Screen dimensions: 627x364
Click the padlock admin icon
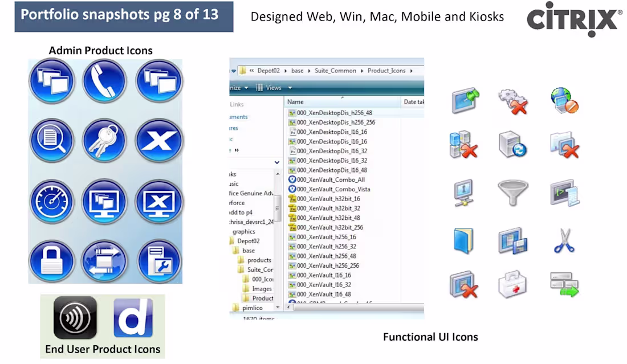pos(52,261)
